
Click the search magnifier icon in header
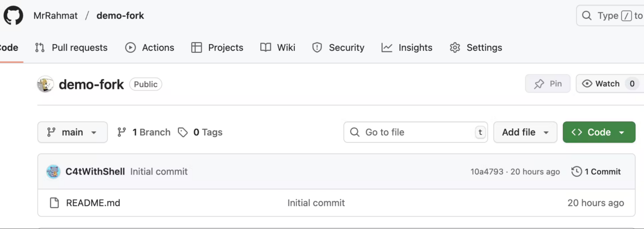[587, 16]
